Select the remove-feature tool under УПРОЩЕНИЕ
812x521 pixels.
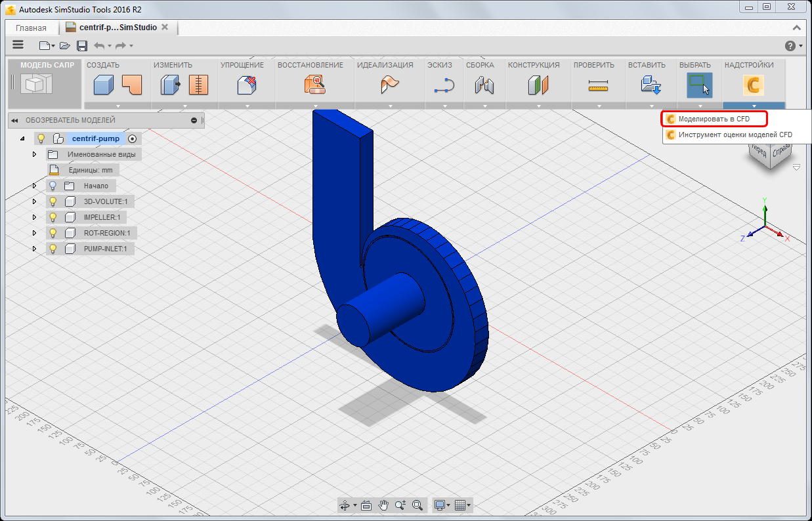tap(246, 85)
